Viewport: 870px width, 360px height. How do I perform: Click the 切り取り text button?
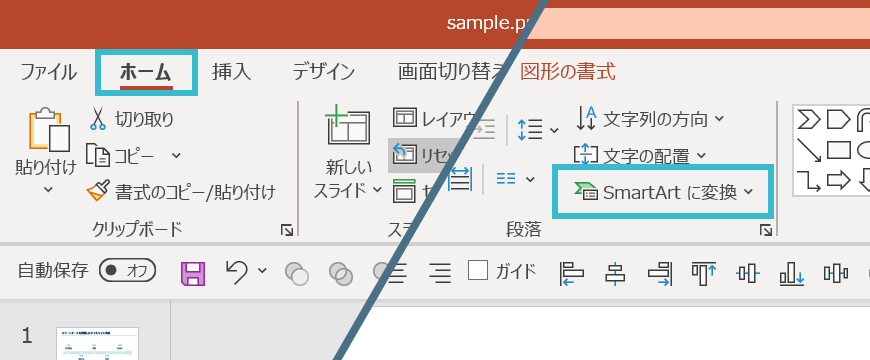tap(144, 119)
